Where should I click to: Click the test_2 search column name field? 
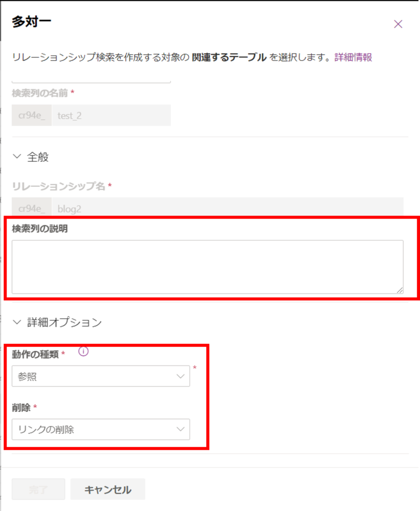point(111,115)
